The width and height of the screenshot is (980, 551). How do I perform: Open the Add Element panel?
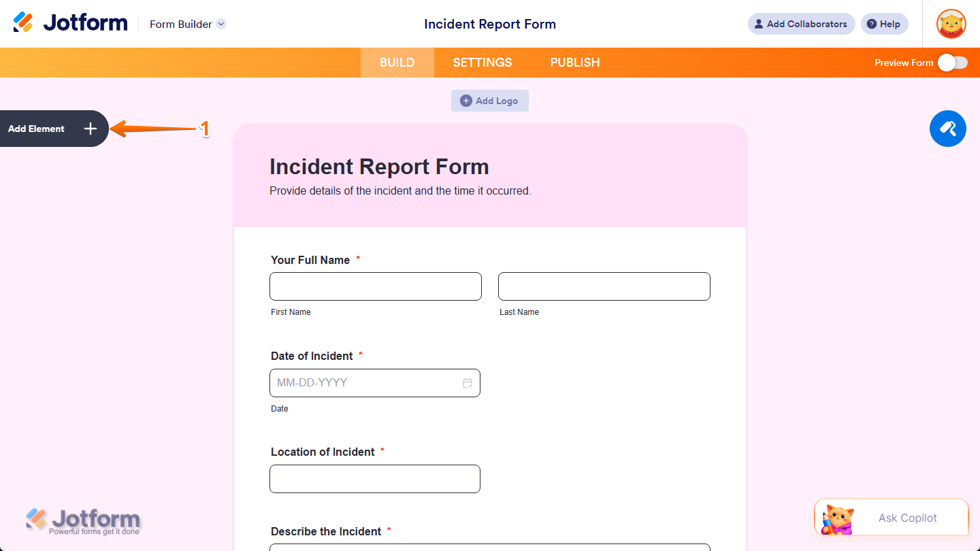54,129
